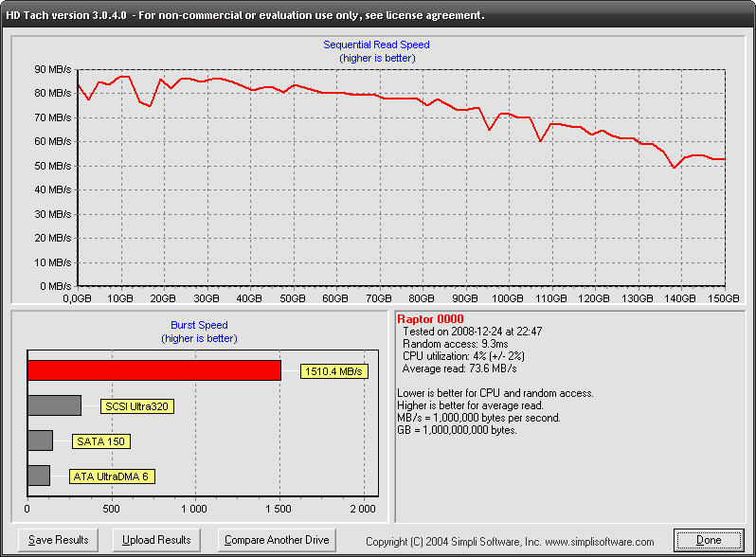Click the red 1510.4 MB/s burst bar
Screen dimensions: 756x557
coord(154,370)
